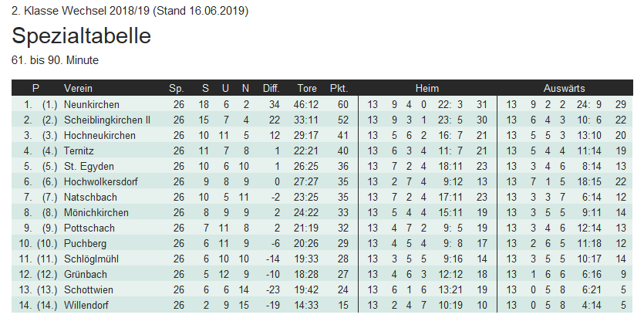
Task: Click the Heim section header
Action: click(x=427, y=88)
